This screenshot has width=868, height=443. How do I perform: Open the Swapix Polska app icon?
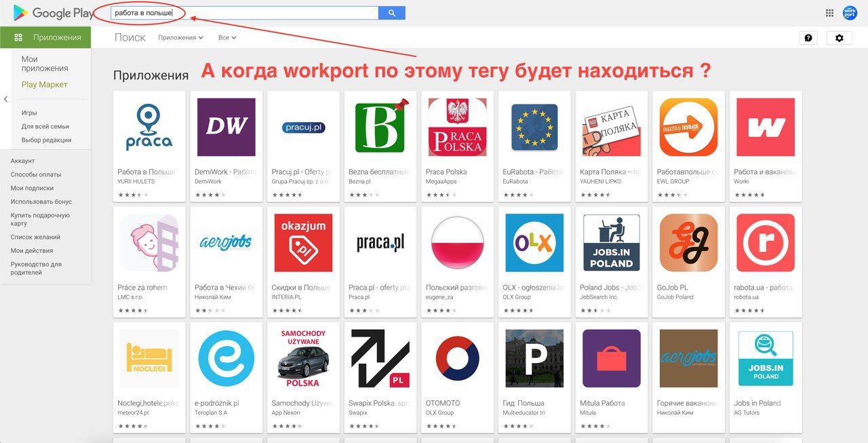point(380,358)
